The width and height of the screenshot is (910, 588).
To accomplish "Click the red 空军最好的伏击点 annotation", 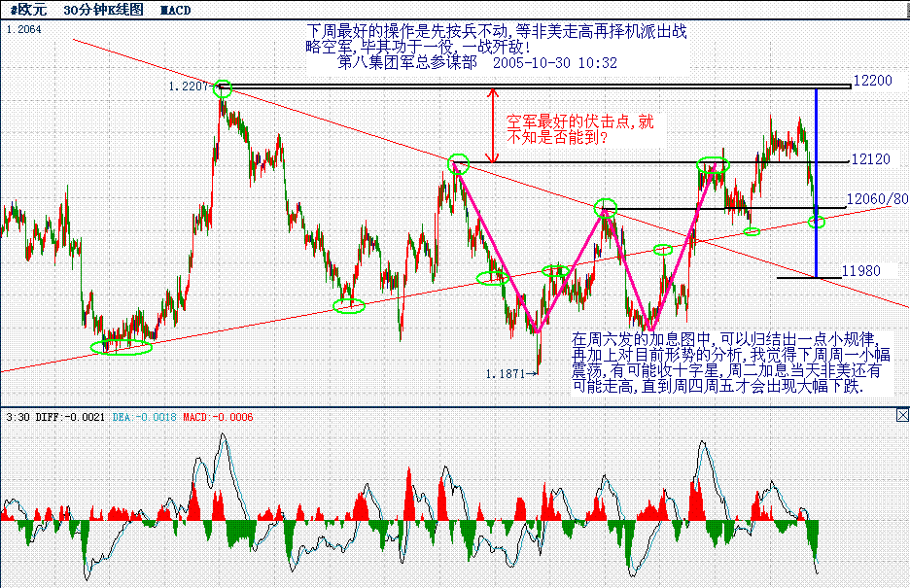I will pos(580,129).
